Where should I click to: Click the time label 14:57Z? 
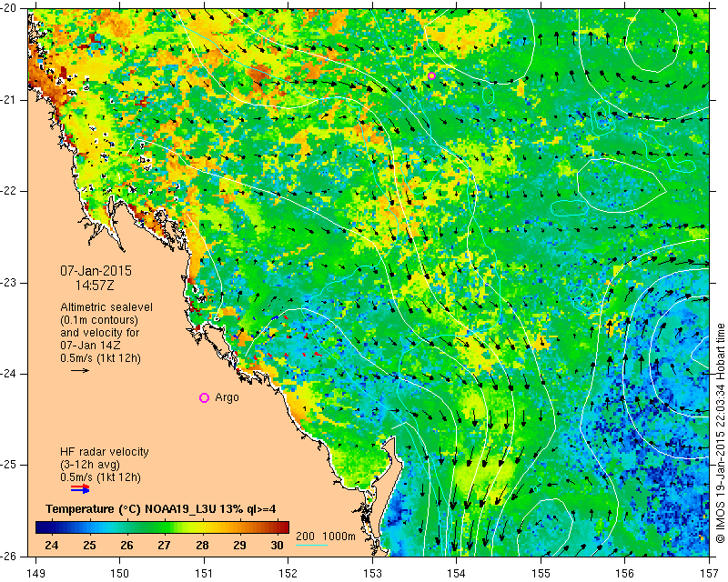[x=95, y=286]
